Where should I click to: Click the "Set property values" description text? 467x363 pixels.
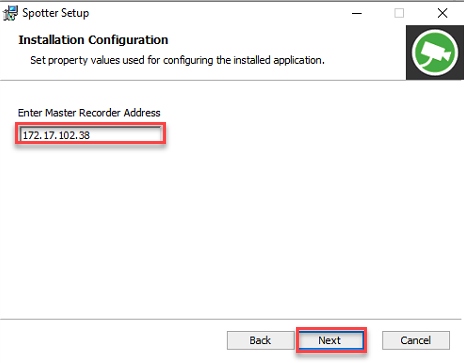click(x=177, y=60)
